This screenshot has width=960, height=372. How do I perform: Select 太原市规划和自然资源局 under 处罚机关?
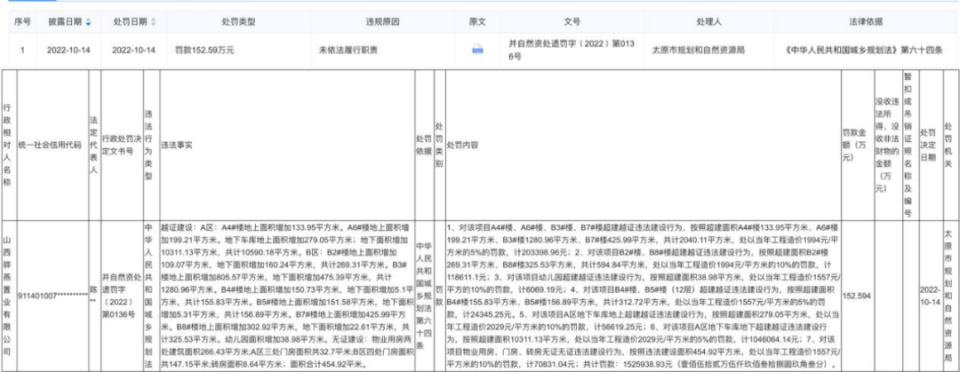pyautogui.click(x=948, y=296)
